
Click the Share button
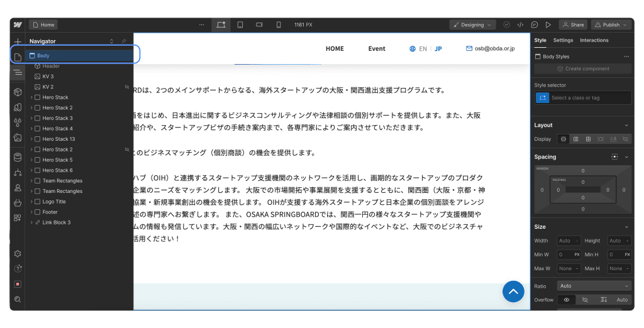[x=573, y=25]
